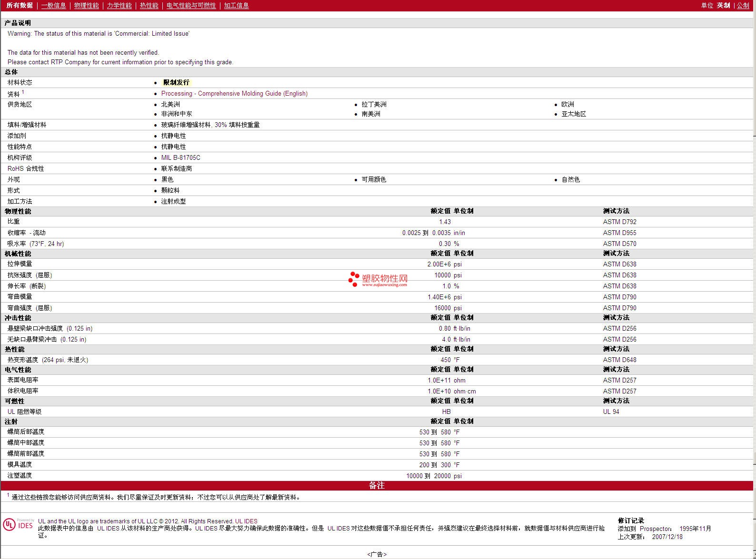Click the red-dotted 塑胶物性网 watermark logo
The height and width of the screenshot is (559, 756).
(378, 279)
